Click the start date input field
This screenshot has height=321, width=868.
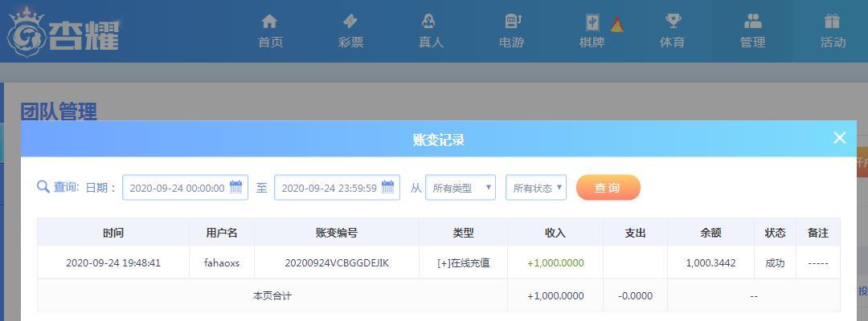point(185,187)
